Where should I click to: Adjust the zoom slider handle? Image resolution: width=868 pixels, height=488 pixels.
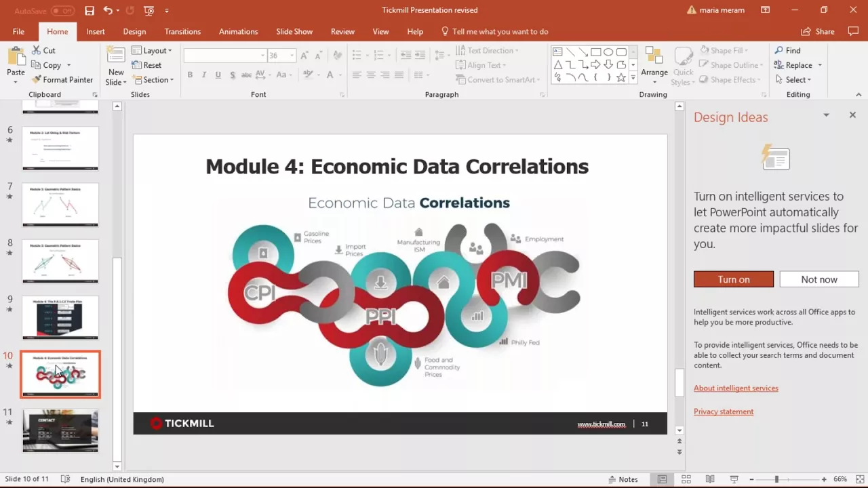point(776,479)
